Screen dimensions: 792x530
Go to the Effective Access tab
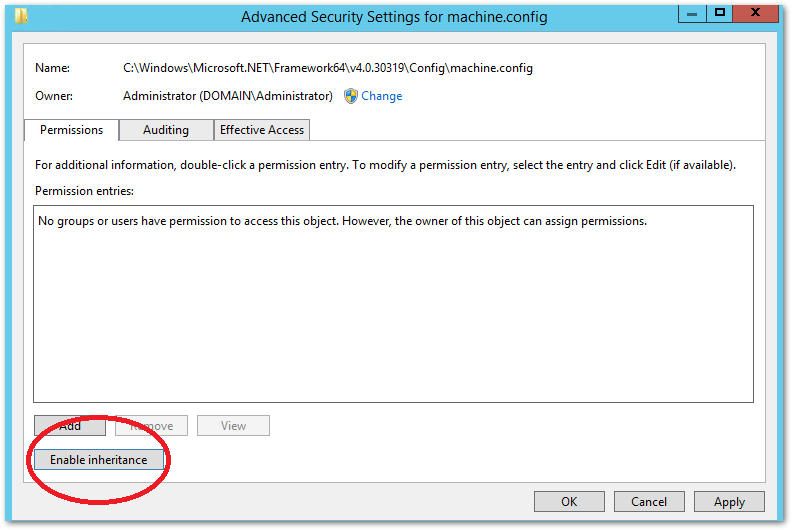click(262, 130)
